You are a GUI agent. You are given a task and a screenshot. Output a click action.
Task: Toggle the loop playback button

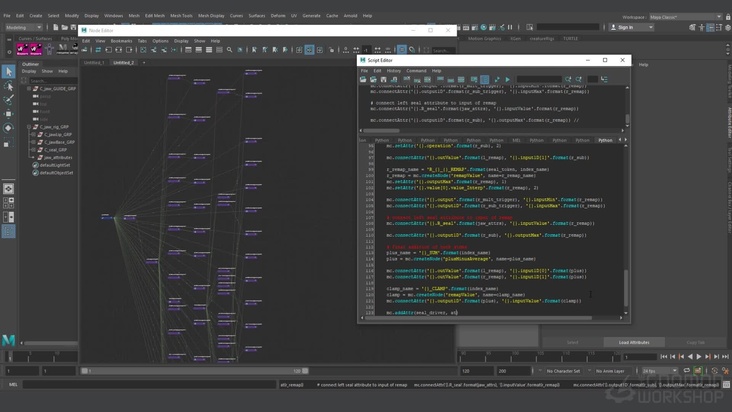tap(686, 371)
